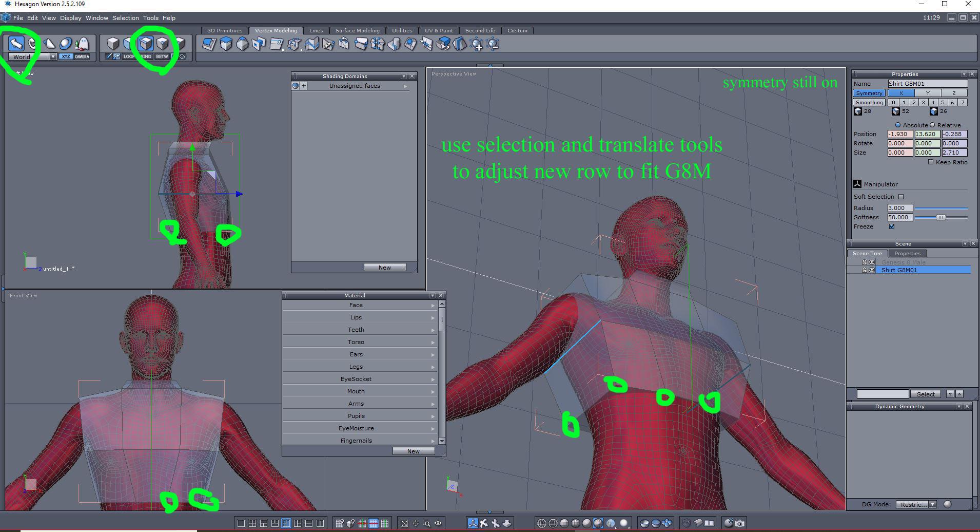Choose the pyramid-topped cube modeling tool

coord(242,44)
